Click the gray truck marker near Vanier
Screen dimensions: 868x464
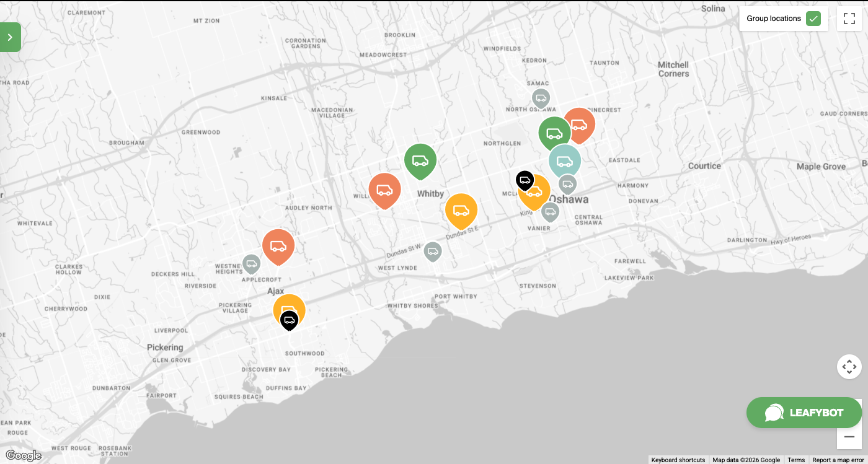(x=550, y=211)
